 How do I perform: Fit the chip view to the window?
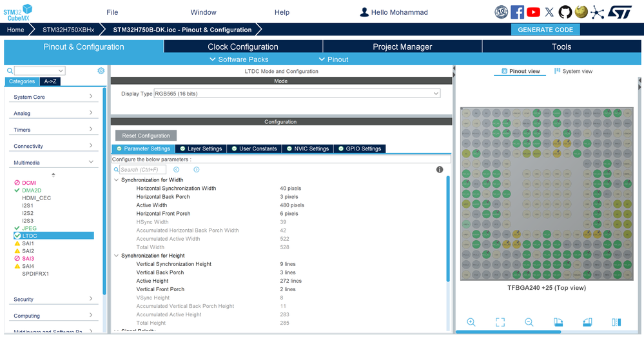click(500, 322)
